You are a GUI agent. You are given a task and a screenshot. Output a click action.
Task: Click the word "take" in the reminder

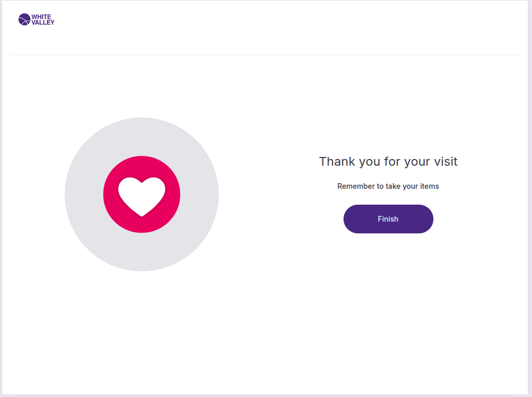(x=393, y=186)
